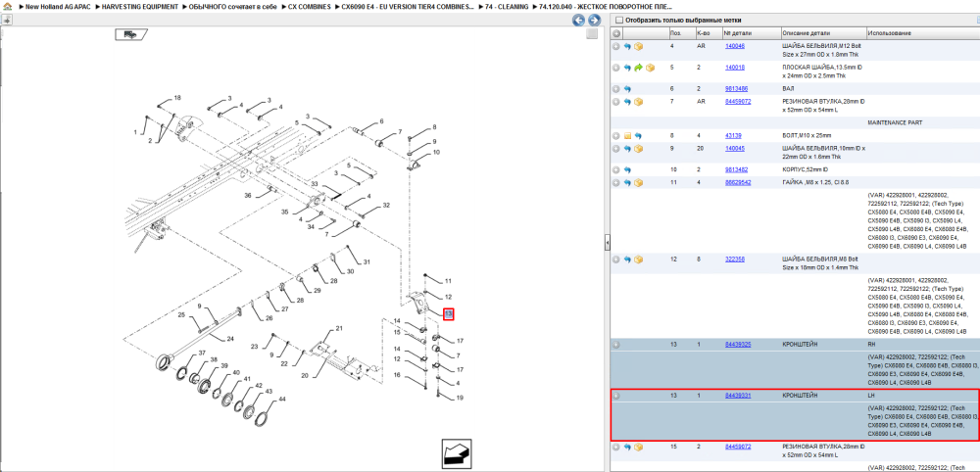Go forward with the blue right arrow

pyautogui.click(x=594, y=20)
